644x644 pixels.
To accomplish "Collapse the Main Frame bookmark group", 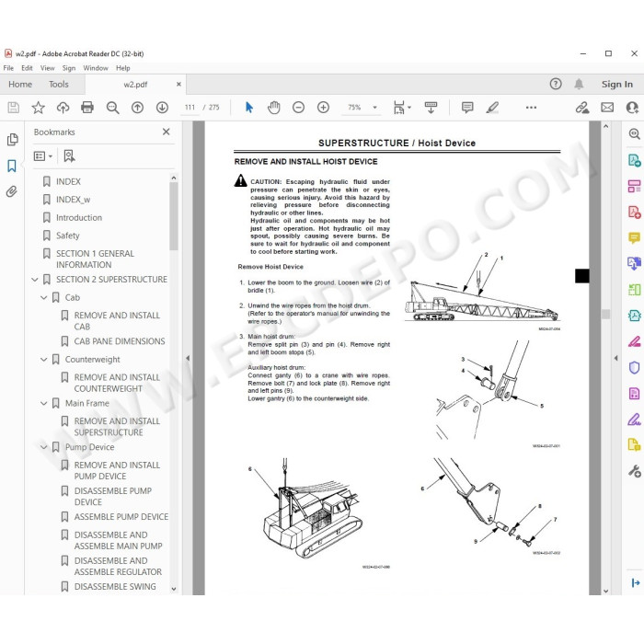I will 43,404.
